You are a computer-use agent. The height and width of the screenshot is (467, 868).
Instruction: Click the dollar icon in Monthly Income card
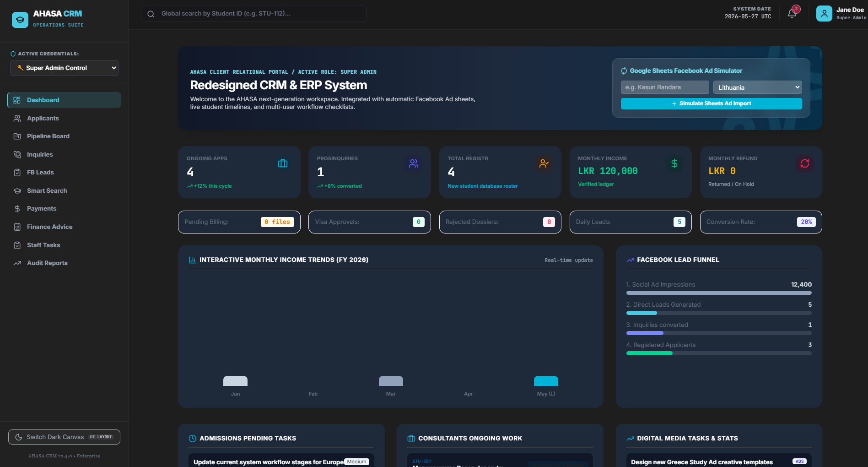[x=674, y=163]
